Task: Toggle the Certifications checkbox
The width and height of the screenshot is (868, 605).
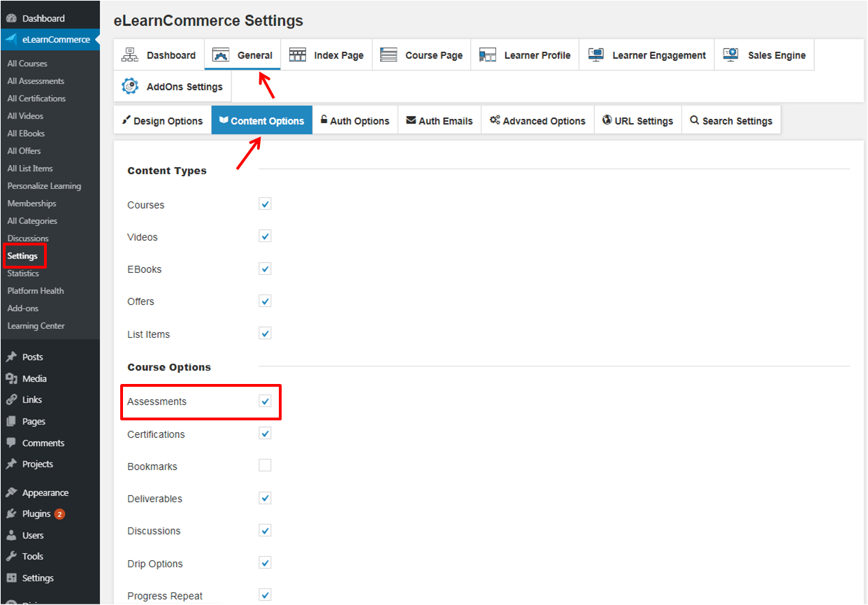Action: pyautogui.click(x=265, y=434)
